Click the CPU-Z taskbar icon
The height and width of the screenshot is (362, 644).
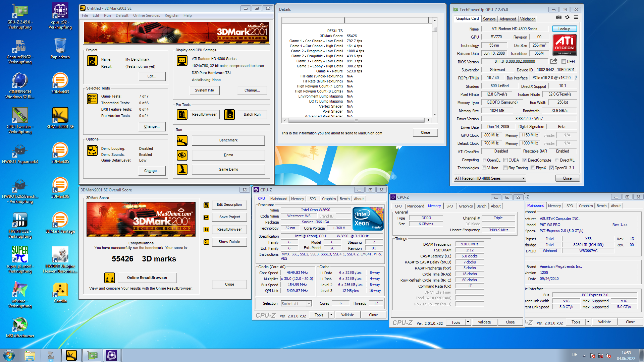[112, 355]
